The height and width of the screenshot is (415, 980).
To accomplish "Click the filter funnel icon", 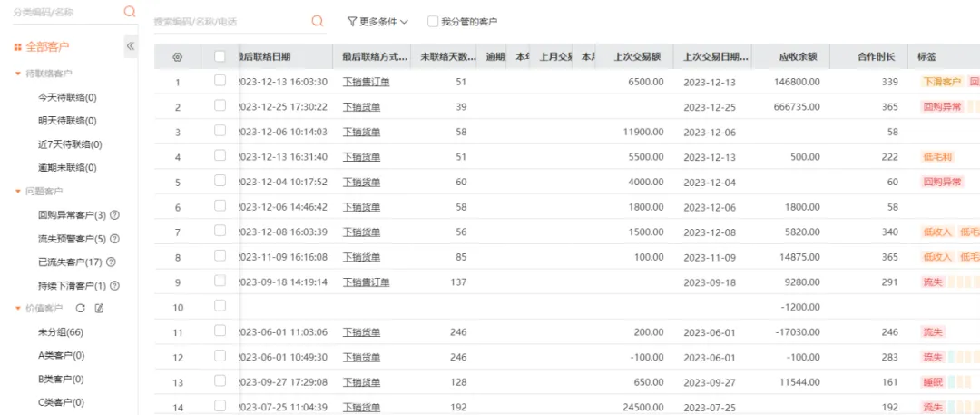I will point(352,21).
